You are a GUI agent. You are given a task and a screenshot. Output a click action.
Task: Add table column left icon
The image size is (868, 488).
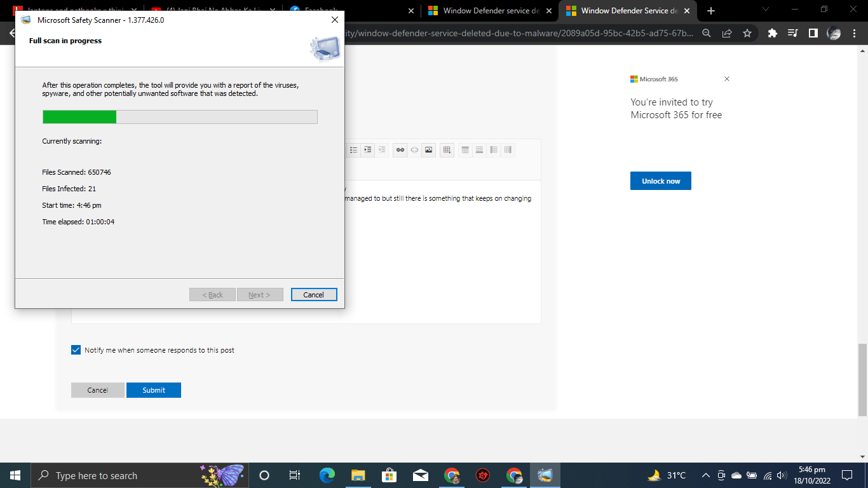494,150
